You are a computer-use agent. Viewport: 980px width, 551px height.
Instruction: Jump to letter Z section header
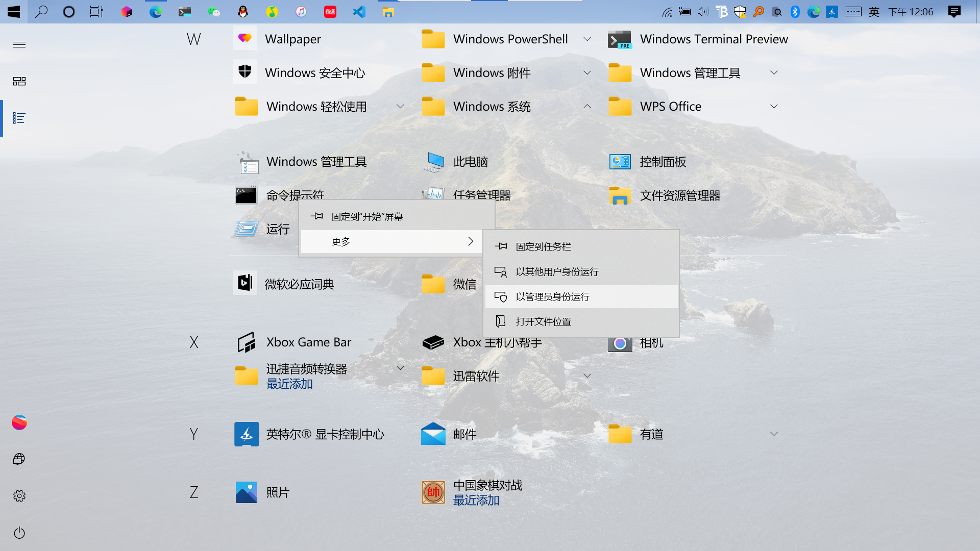[x=194, y=492]
